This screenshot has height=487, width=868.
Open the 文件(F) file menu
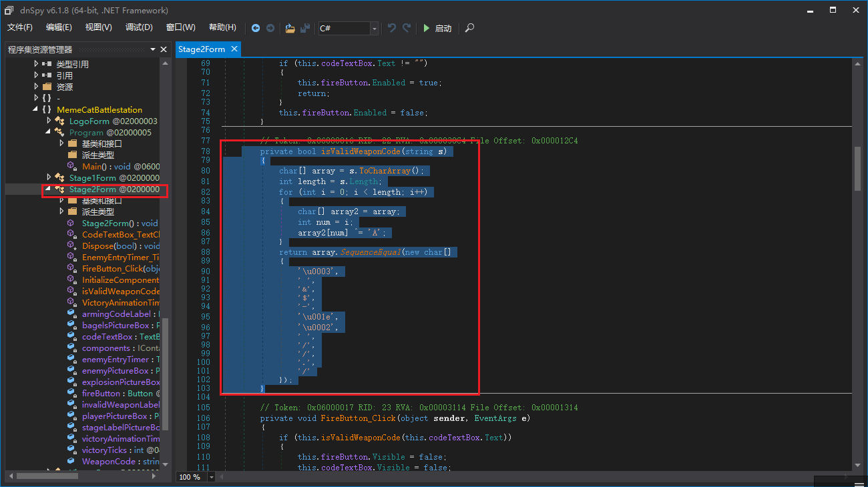point(20,27)
